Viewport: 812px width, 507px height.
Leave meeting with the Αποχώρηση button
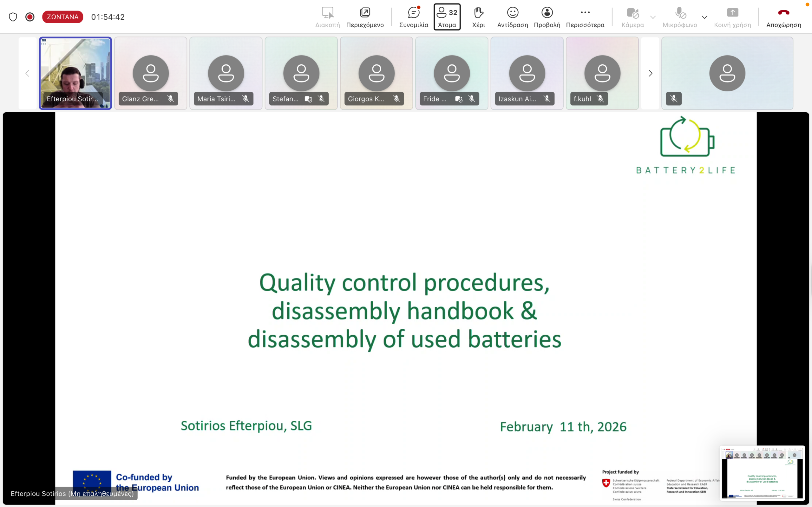click(783, 17)
